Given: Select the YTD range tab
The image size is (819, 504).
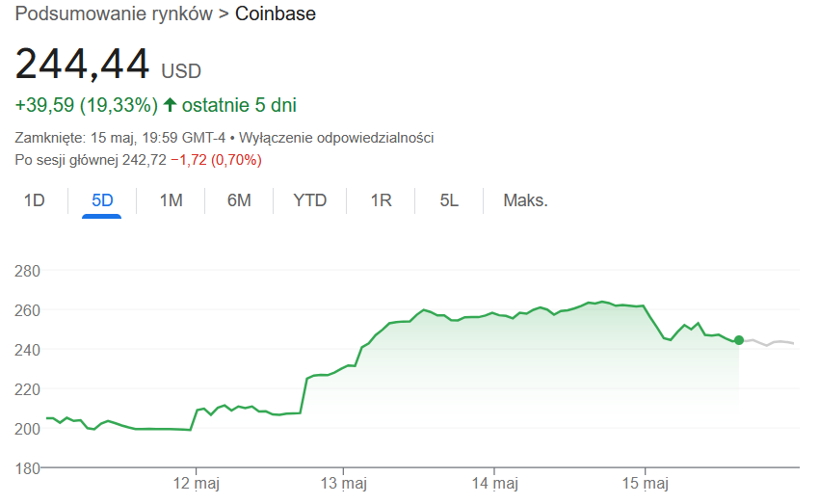Looking at the screenshot, I should [310, 200].
